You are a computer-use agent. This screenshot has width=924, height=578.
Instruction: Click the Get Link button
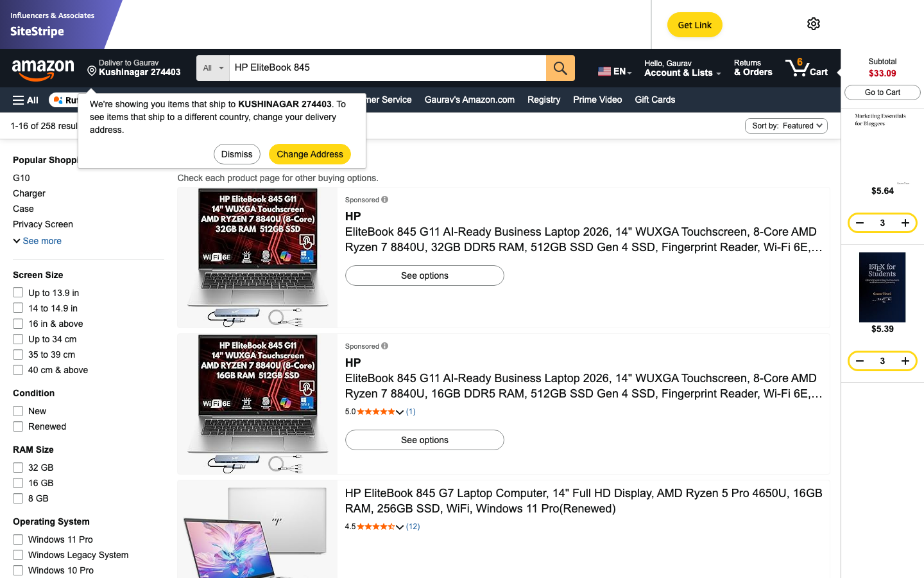pyautogui.click(x=695, y=25)
